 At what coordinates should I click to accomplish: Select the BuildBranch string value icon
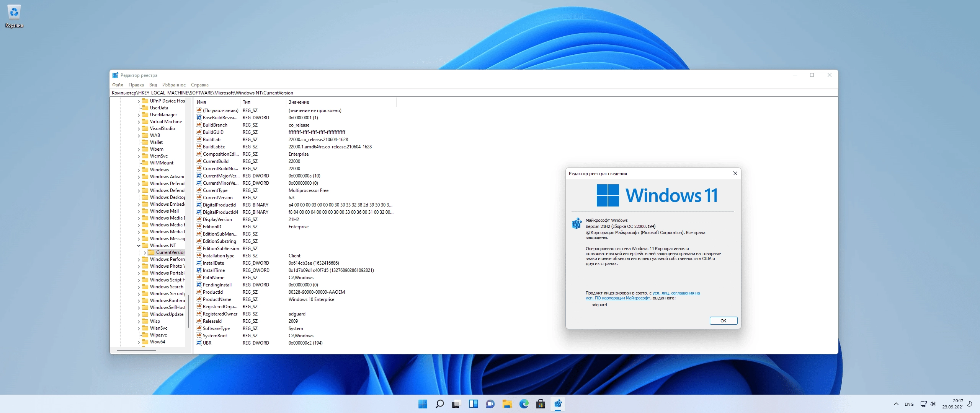(199, 125)
